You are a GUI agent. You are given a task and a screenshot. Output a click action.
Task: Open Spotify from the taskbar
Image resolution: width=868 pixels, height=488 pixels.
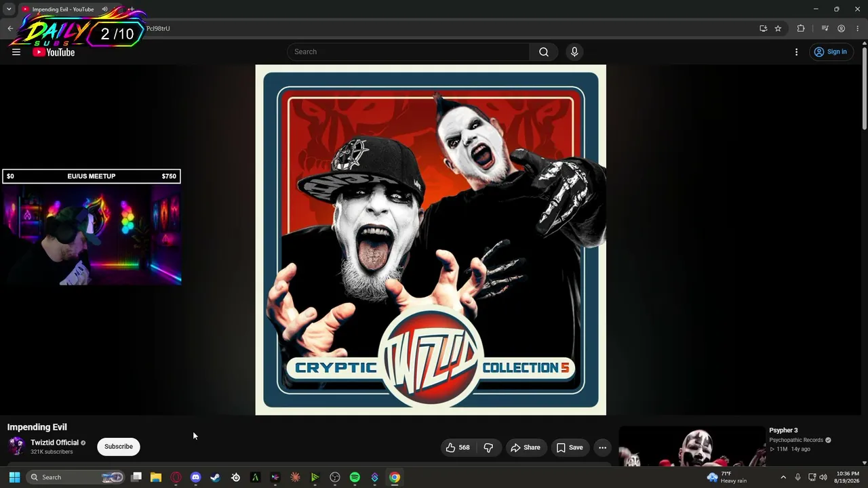(x=355, y=477)
